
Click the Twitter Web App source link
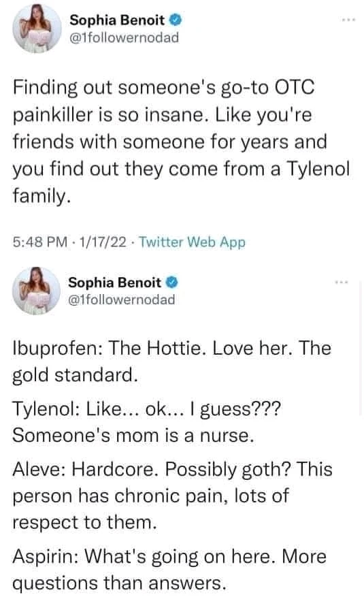click(x=192, y=242)
